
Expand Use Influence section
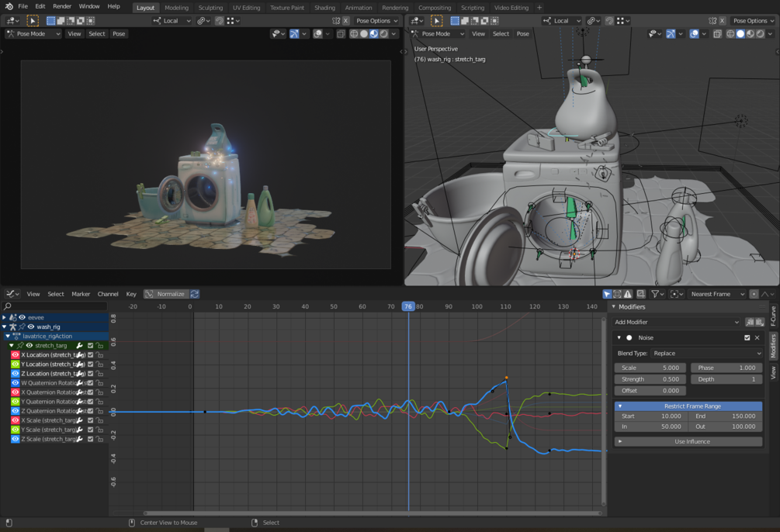688,441
